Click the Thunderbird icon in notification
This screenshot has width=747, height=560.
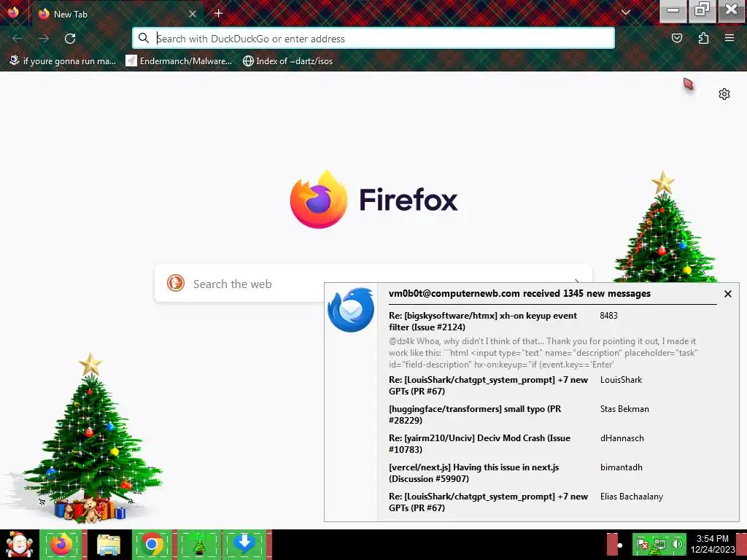[351, 310]
